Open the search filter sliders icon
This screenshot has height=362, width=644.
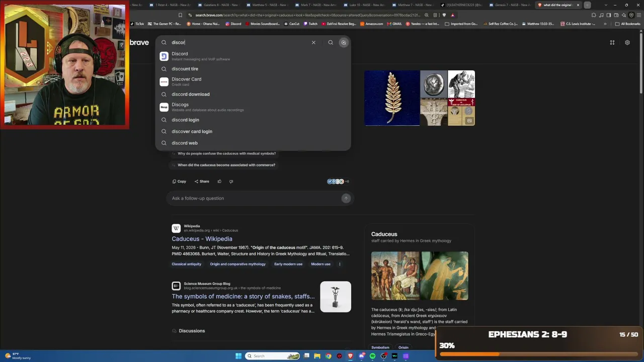(x=612, y=42)
